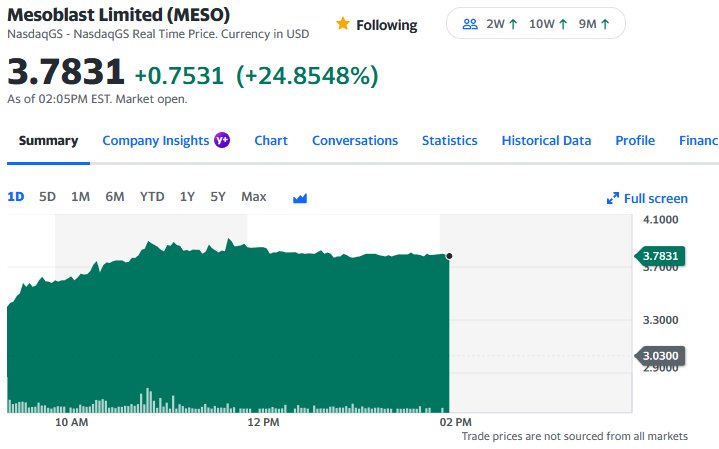Click the gold Following star icon

tap(343, 24)
